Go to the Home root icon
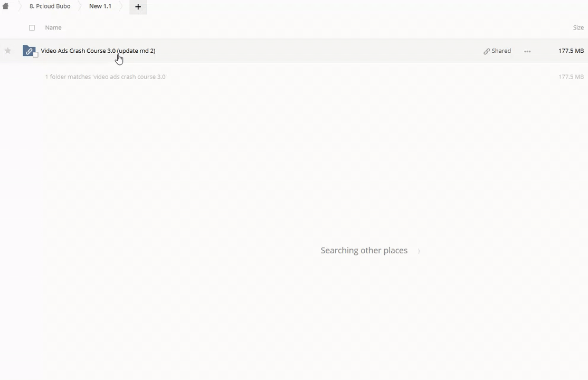Image resolution: width=588 pixels, height=380 pixels. click(x=6, y=6)
